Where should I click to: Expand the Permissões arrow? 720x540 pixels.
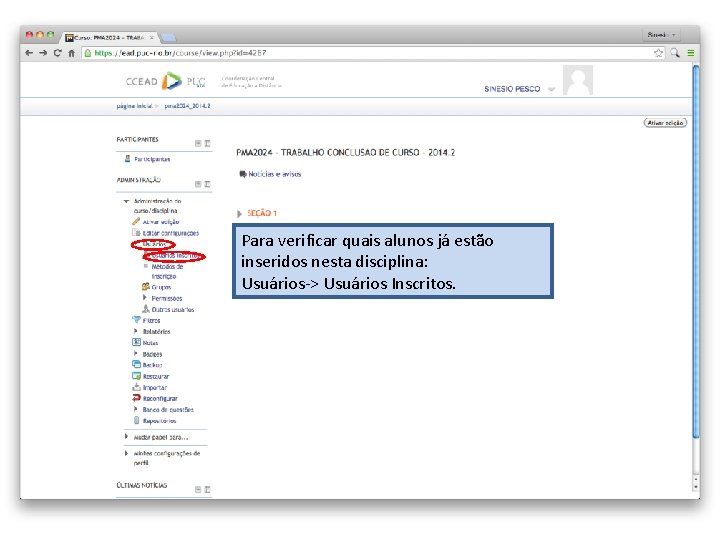[145, 298]
